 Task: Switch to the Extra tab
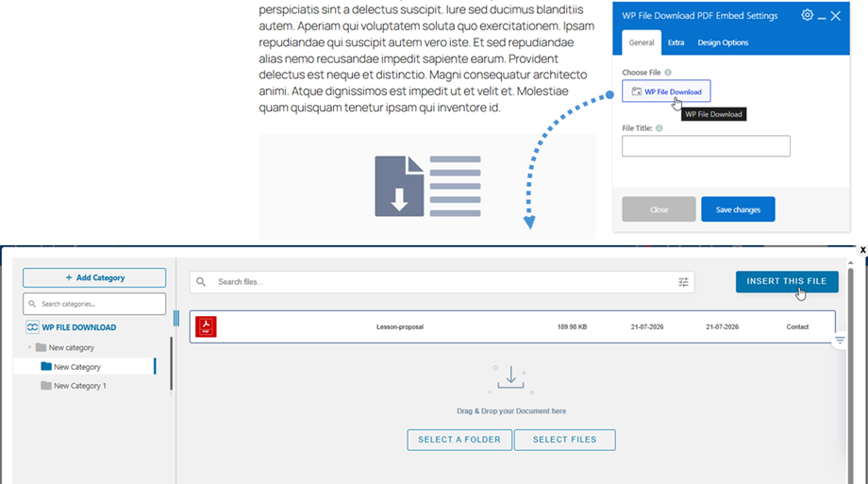click(676, 42)
